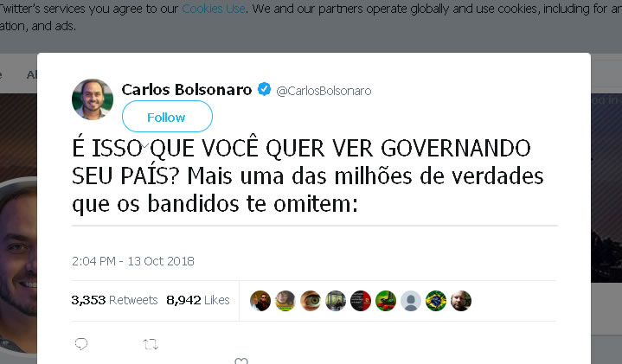This screenshot has width=622, height=364.
Task: Open the 13 Oct 2018 timestamp
Action: (x=133, y=261)
